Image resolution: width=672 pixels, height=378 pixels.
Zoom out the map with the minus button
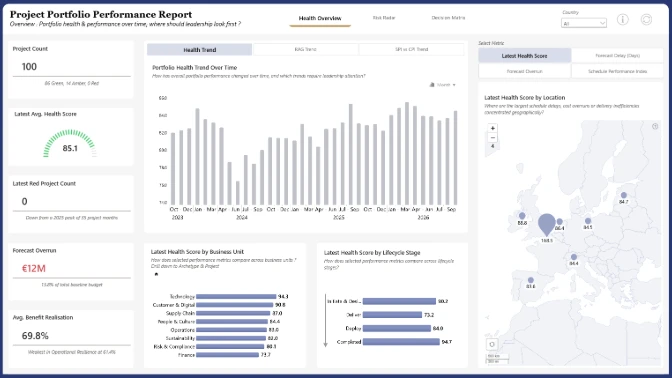coord(492,138)
